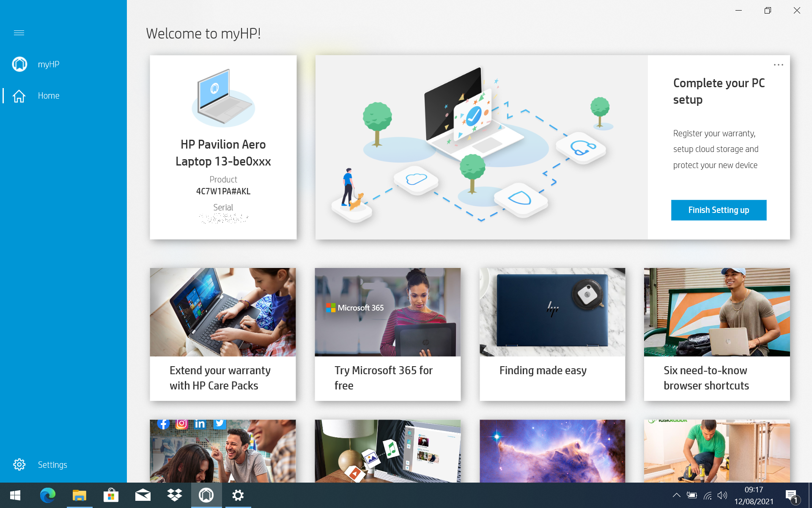
Task: Click the battery status tray icon
Action: tap(692, 495)
